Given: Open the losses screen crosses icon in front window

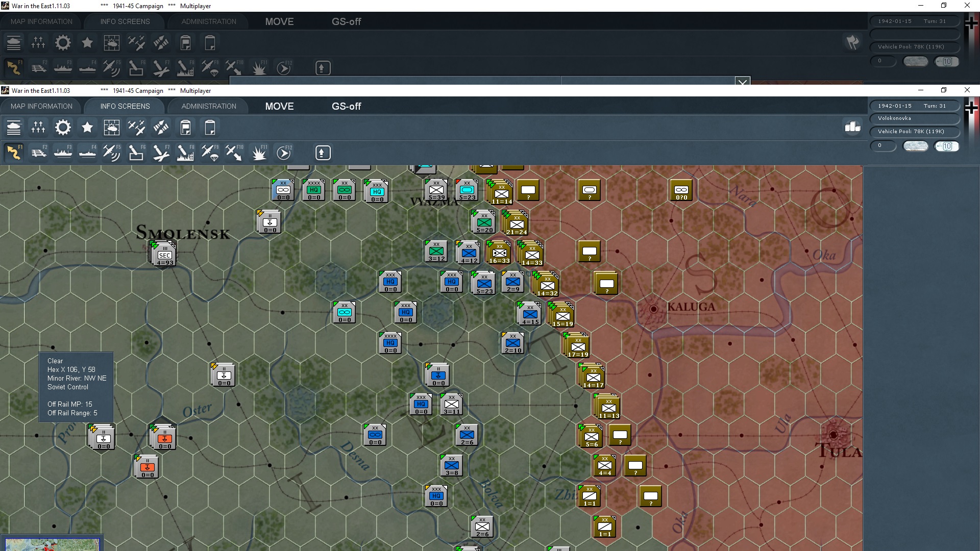Looking at the screenshot, I should (x=38, y=127).
